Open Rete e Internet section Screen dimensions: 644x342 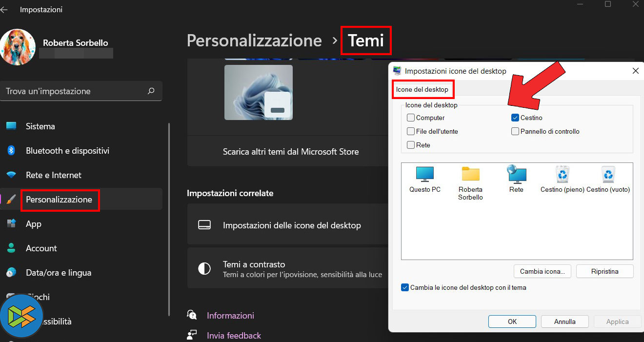[81, 175]
